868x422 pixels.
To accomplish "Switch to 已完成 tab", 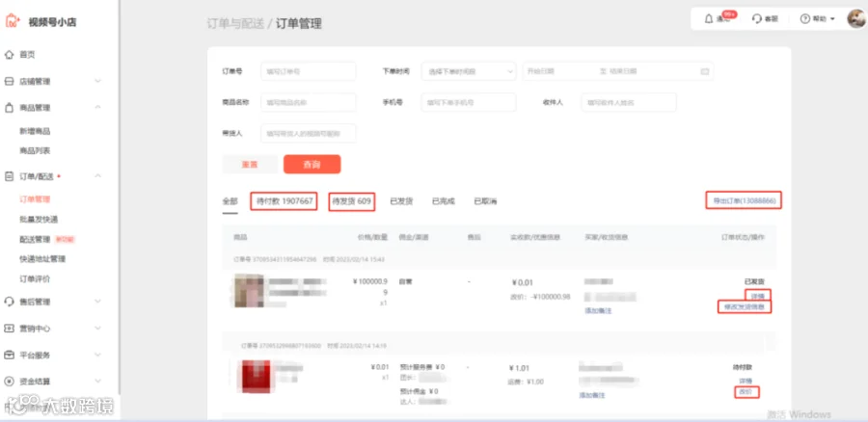I will [444, 201].
